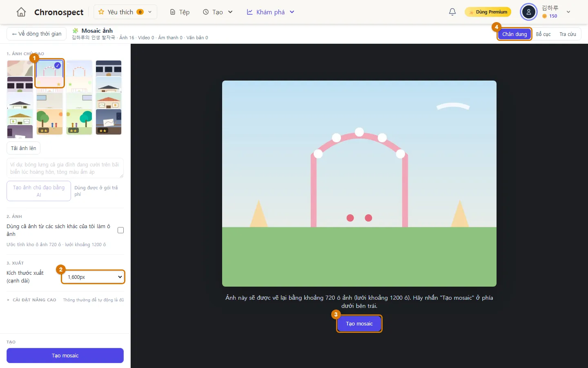Pick the purple building with dark windows thumbnail
Viewport: 588px width, 368px height.
20,84
